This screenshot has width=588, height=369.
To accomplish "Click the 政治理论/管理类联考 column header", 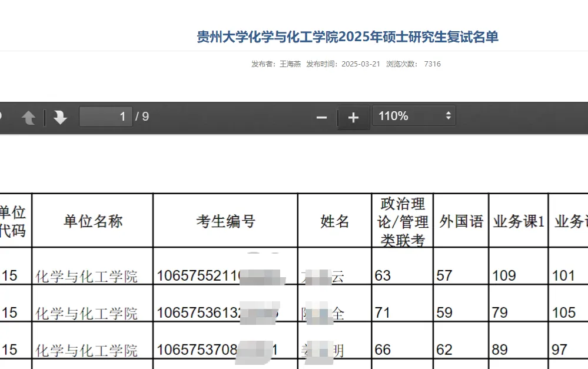I will coord(403,221).
